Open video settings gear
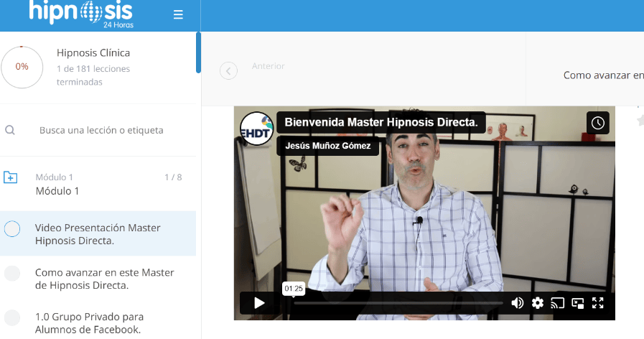 538,303
